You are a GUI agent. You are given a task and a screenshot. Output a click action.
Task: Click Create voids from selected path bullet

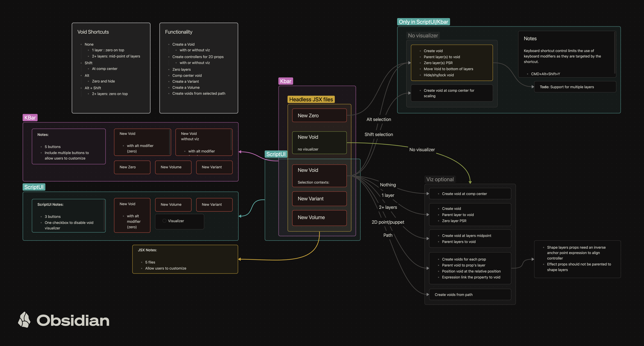click(x=199, y=94)
